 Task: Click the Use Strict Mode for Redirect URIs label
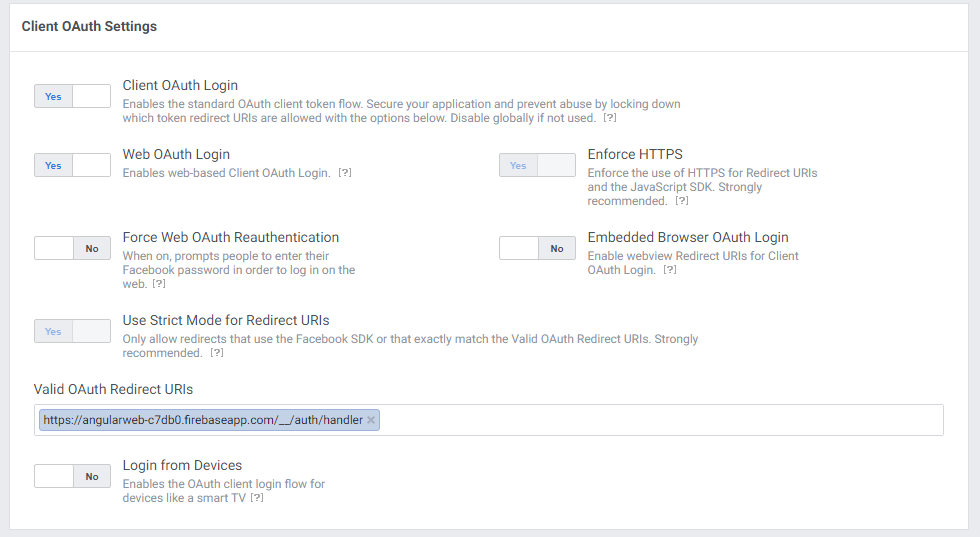226,320
